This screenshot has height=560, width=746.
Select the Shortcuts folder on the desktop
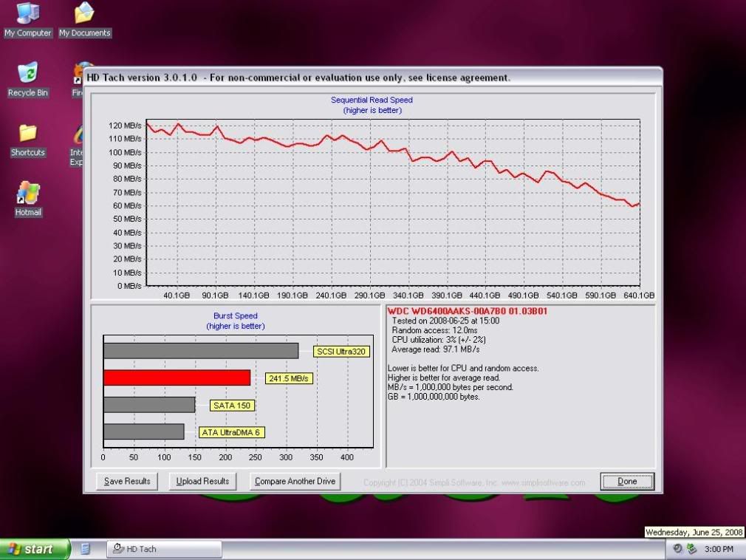27,139
